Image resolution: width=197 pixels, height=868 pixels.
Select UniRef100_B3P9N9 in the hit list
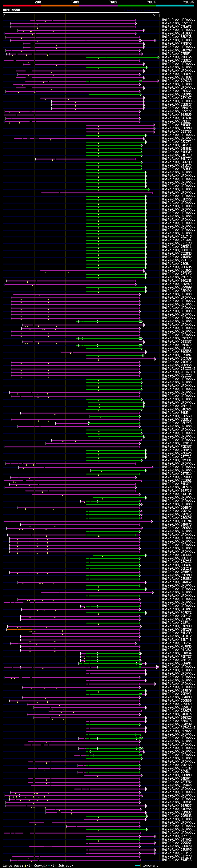coord(177,128)
